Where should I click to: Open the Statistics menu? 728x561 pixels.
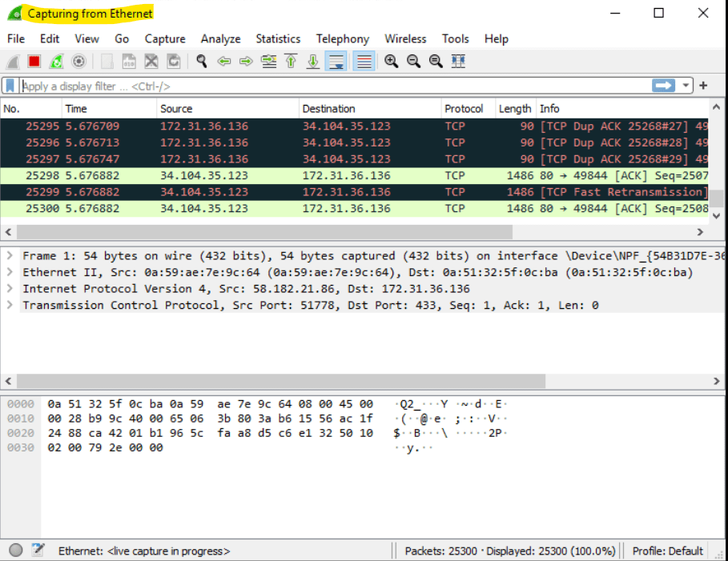[278, 38]
